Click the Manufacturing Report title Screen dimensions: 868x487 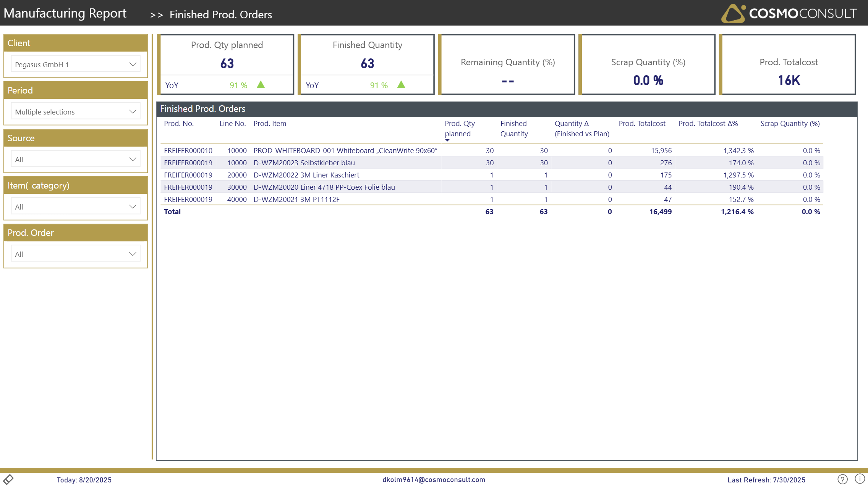[65, 13]
